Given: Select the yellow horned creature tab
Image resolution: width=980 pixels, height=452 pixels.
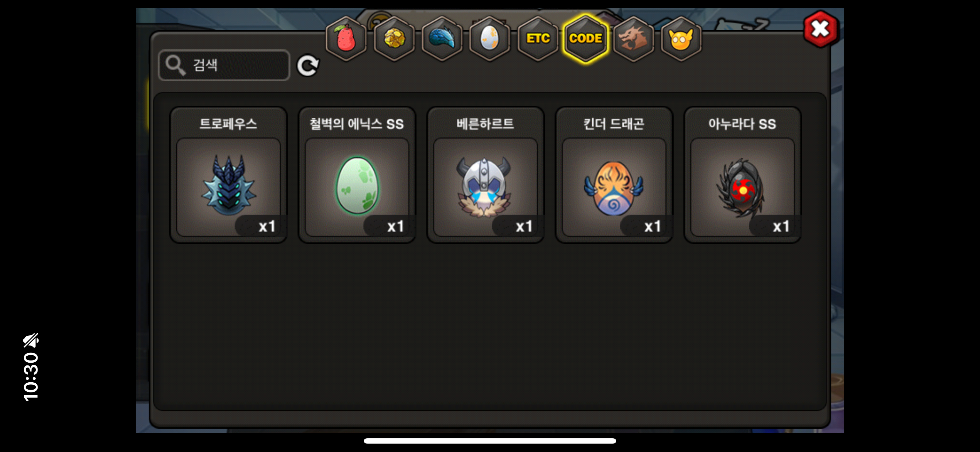Looking at the screenshot, I should (x=681, y=39).
